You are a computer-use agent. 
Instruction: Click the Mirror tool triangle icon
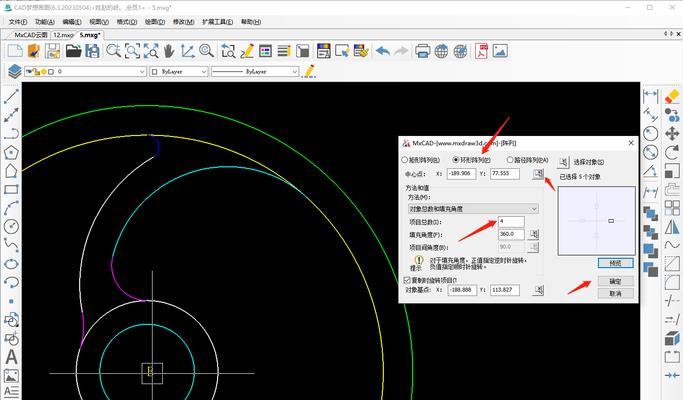(673, 226)
